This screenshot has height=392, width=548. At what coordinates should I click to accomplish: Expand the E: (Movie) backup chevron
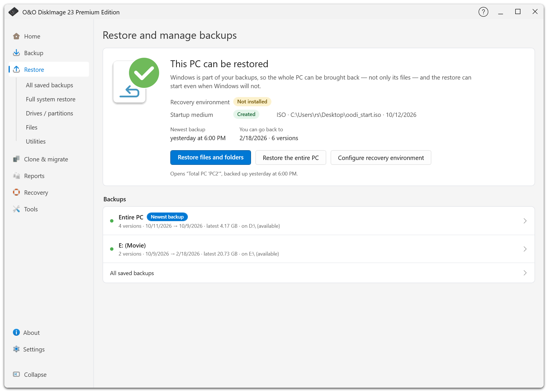pos(525,249)
